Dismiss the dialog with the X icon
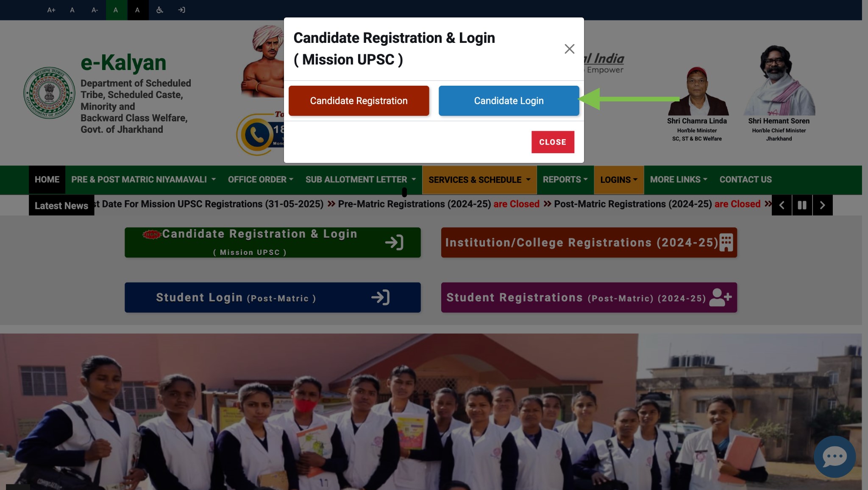The image size is (868, 490). point(569,49)
